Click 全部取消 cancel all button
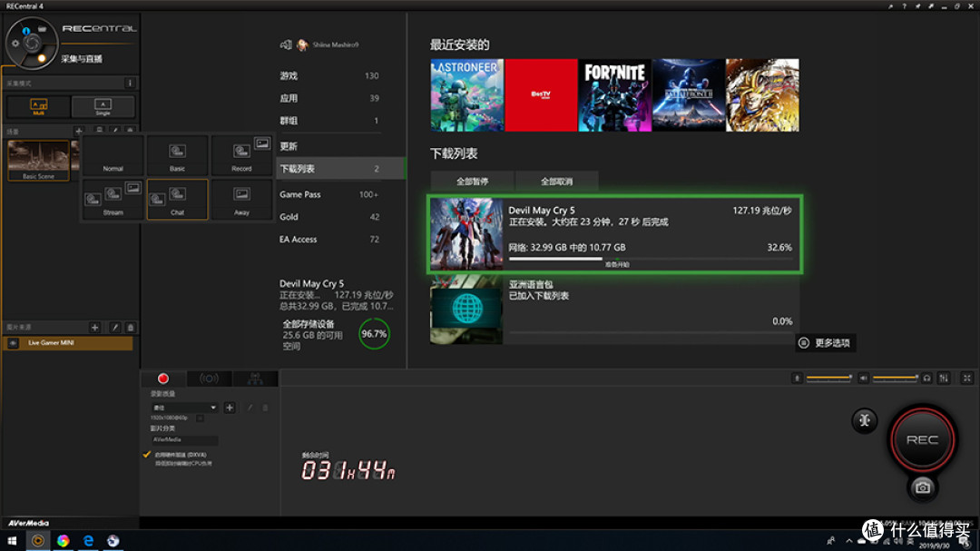The height and width of the screenshot is (551, 980). tap(556, 182)
